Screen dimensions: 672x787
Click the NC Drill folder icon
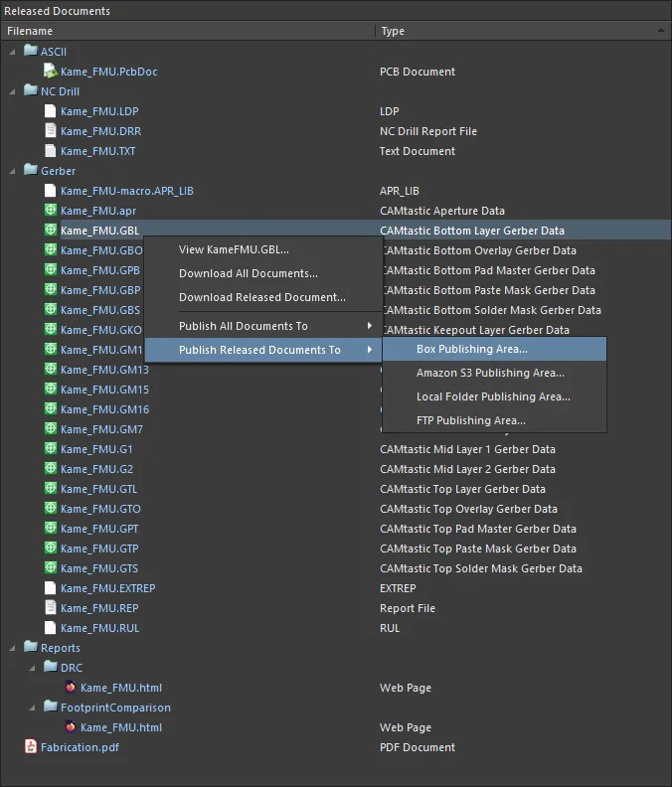pyautogui.click(x=31, y=91)
